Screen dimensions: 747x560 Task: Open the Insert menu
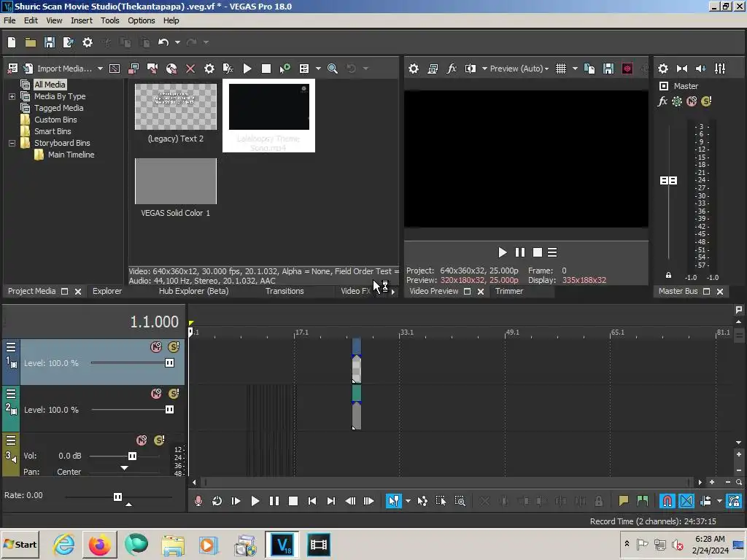[x=82, y=20]
